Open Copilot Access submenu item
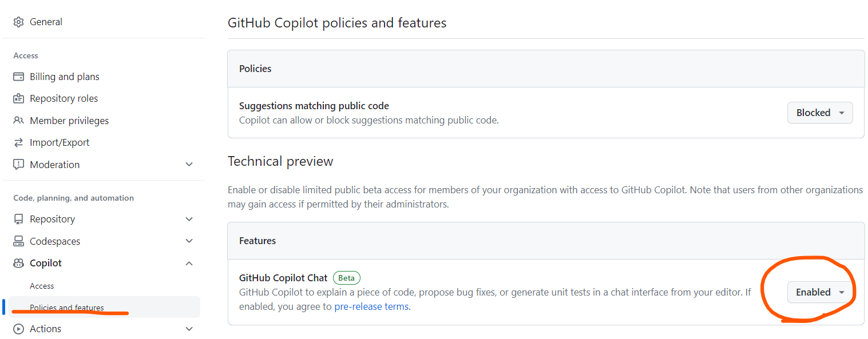 tap(42, 286)
